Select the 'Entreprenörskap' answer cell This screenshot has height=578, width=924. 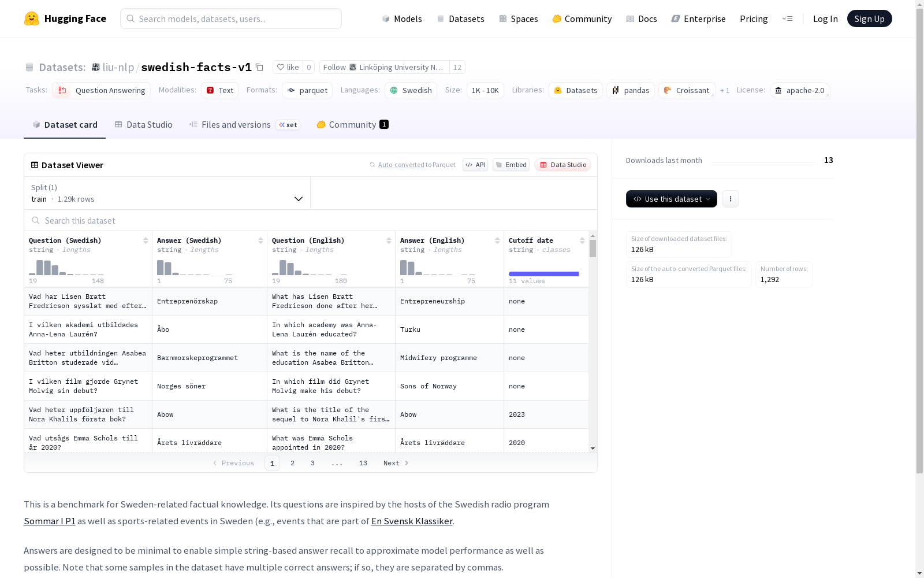210,301
